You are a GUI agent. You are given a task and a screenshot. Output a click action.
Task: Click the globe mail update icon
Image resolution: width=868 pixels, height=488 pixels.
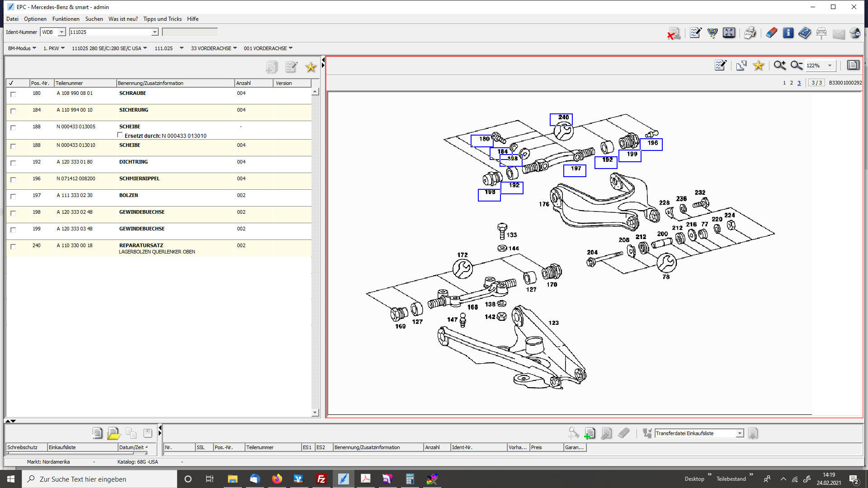click(854, 33)
